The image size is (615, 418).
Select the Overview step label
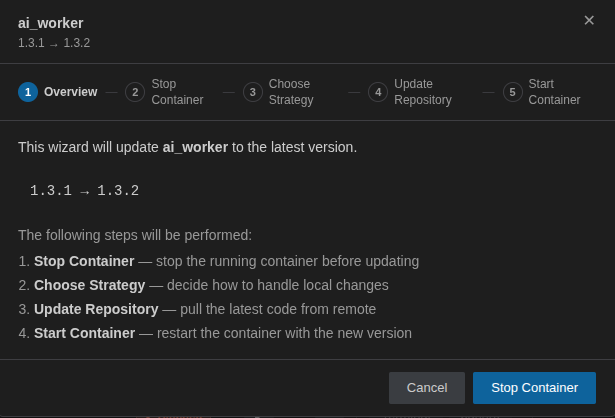(71, 92)
